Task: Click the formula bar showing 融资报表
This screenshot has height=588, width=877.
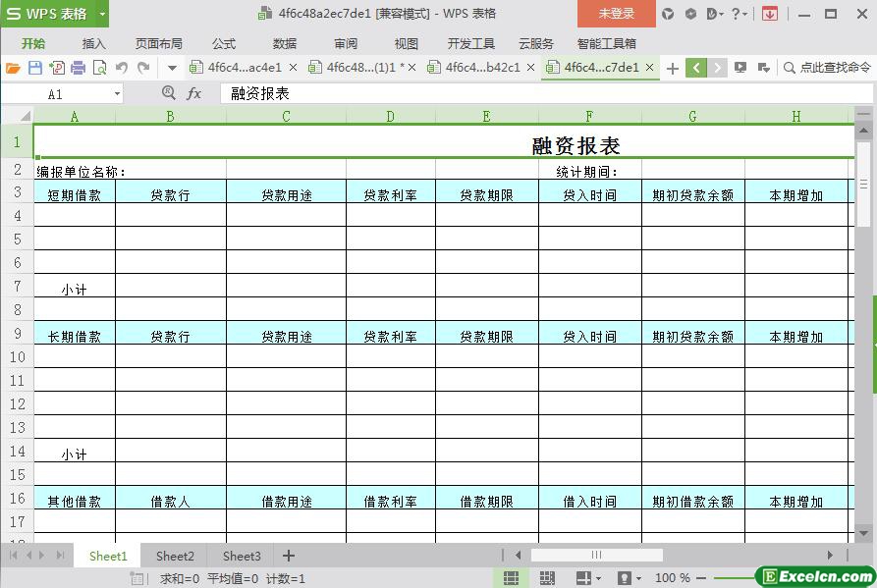Action: (545, 93)
